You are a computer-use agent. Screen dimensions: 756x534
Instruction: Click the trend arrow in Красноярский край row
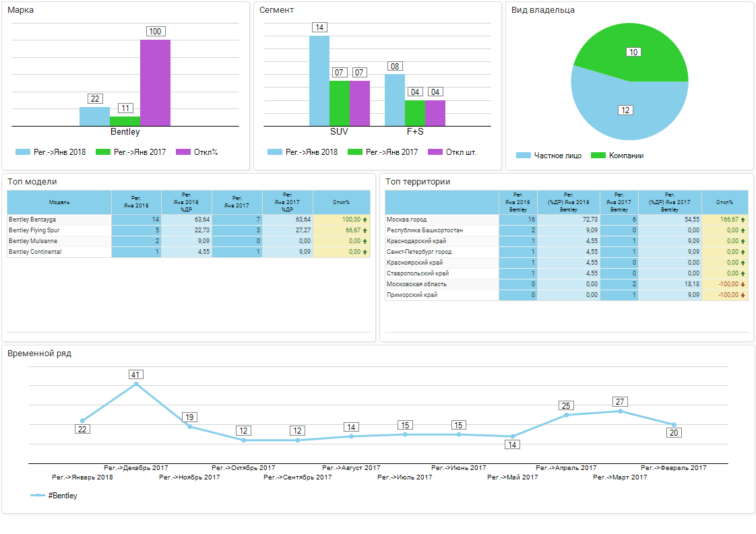click(743, 263)
